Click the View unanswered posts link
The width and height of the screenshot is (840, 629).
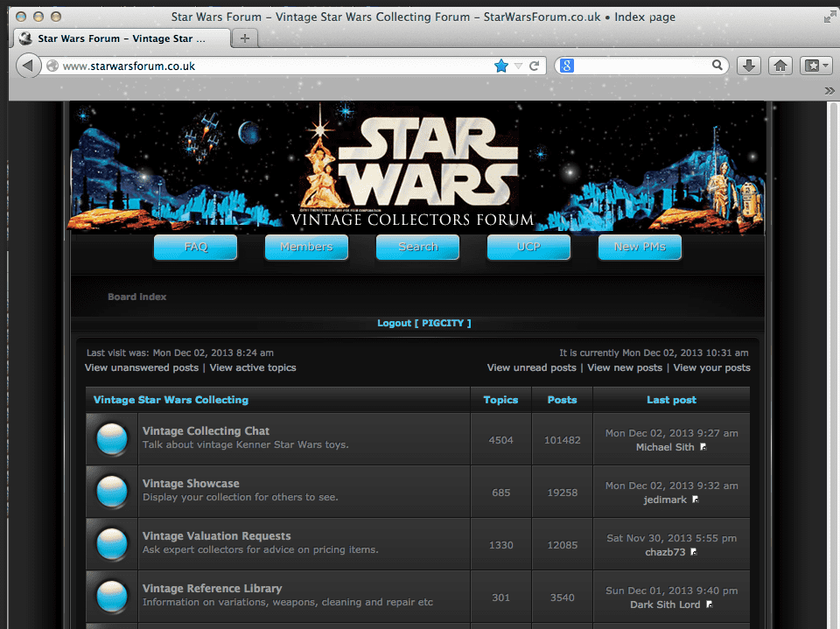(x=142, y=367)
